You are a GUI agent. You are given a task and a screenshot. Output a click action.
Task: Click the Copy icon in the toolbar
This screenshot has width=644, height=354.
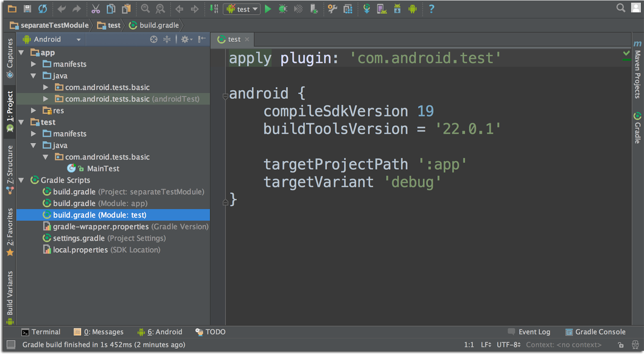[x=111, y=9]
